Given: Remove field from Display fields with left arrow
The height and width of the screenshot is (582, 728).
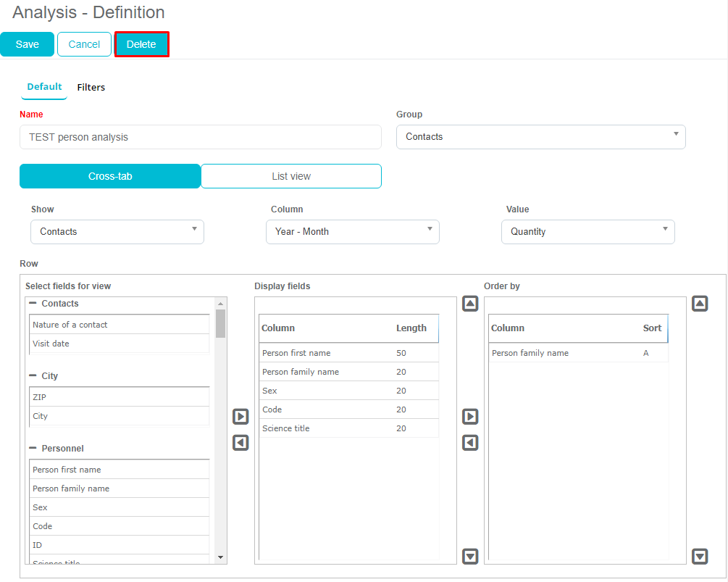Looking at the screenshot, I should point(240,443).
